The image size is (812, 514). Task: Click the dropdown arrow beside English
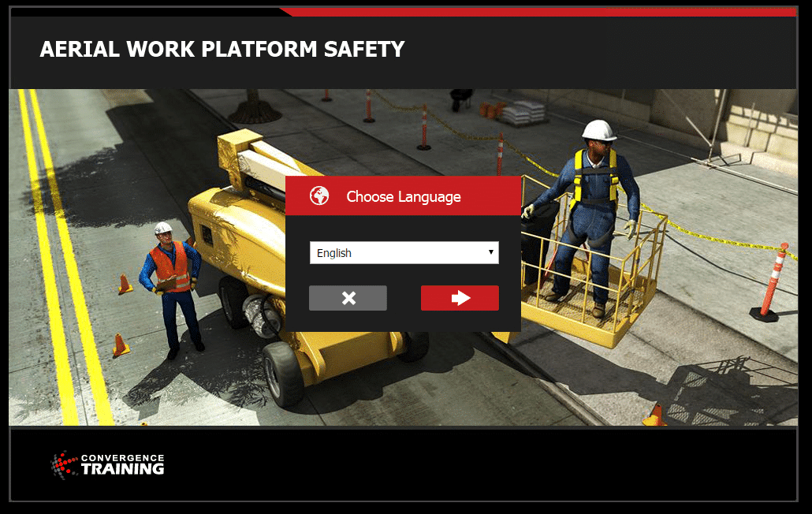(491, 252)
